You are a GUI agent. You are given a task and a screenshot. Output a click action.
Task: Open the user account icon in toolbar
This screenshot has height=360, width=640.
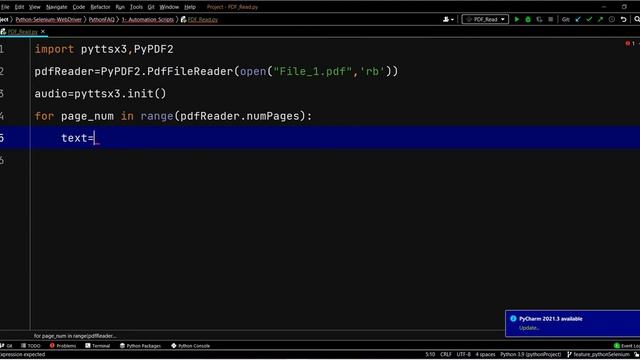(x=448, y=19)
